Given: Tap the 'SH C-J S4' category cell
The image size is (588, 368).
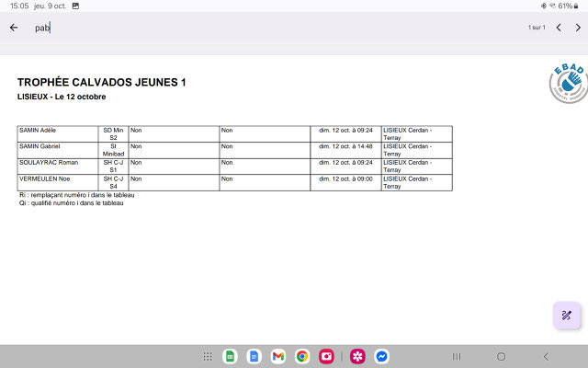Looking at the screenshot, I should [113, 182].
